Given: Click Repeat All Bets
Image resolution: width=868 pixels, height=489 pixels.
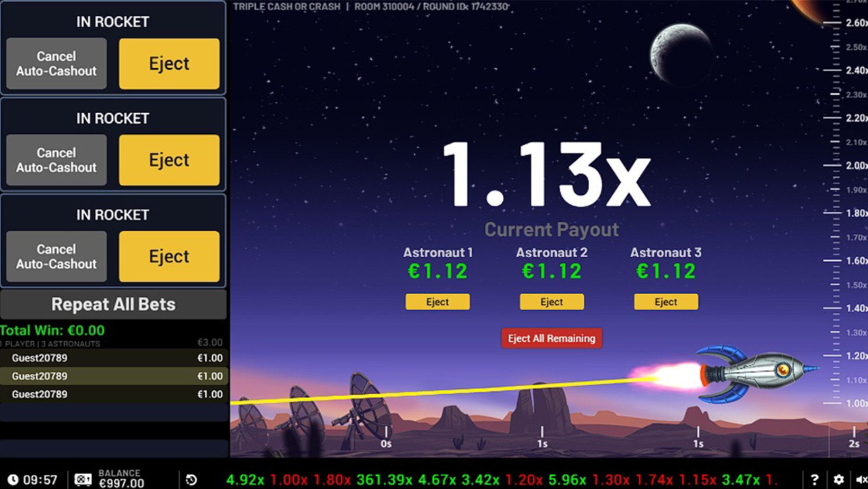Looking at the screenshot, I should point(113,304).
